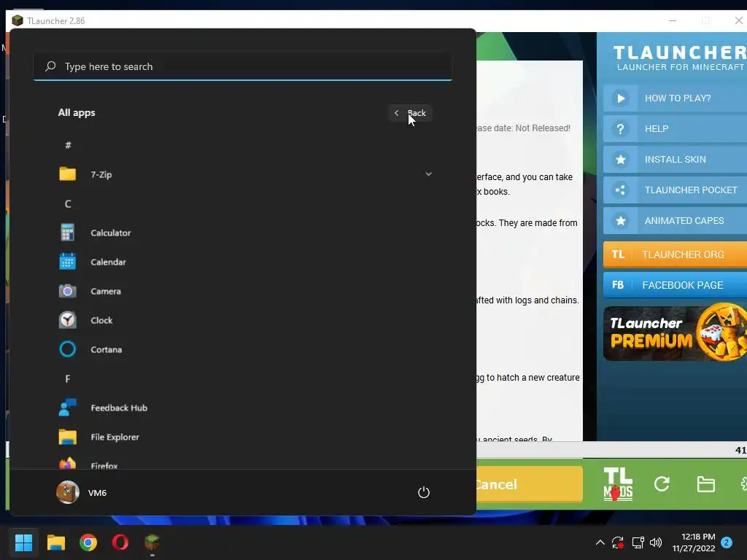
Task: Switch to TLauncher taskbar icon
Action: 152,542
